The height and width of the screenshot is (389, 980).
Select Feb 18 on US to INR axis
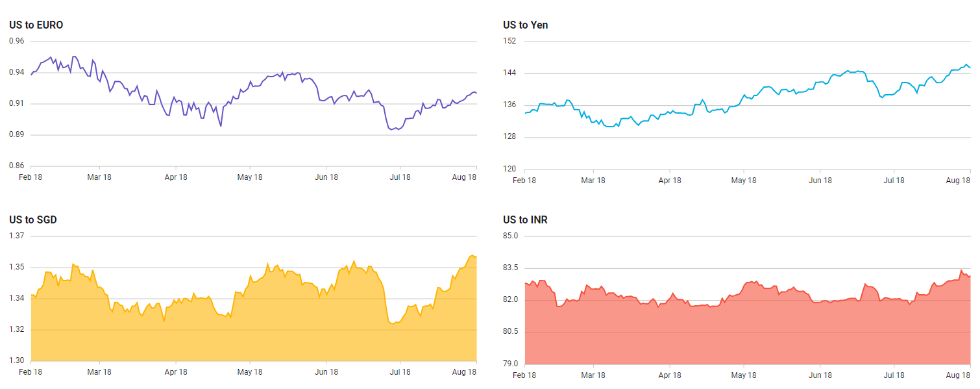point(524,375)
